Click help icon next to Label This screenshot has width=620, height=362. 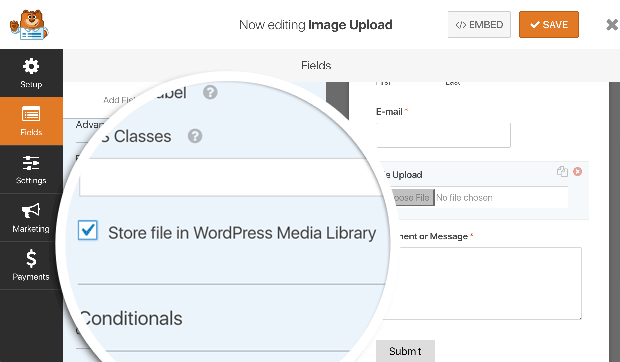(x=210, y=92)
